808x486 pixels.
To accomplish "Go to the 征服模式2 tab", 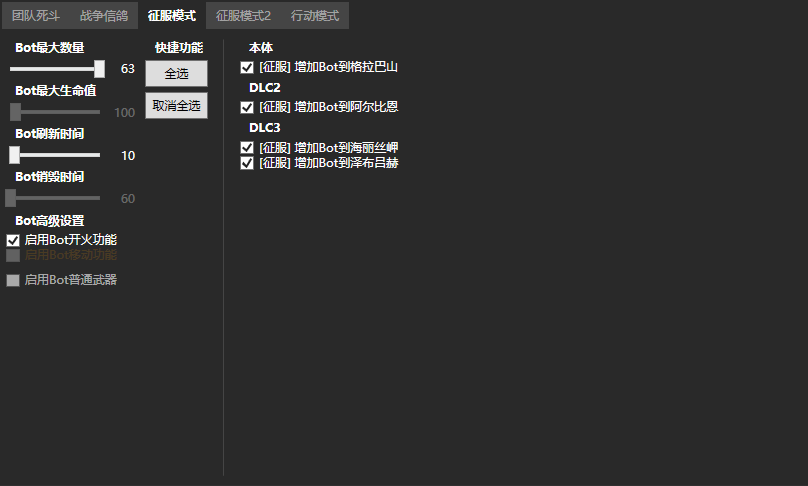I will (x=243, y=16).
